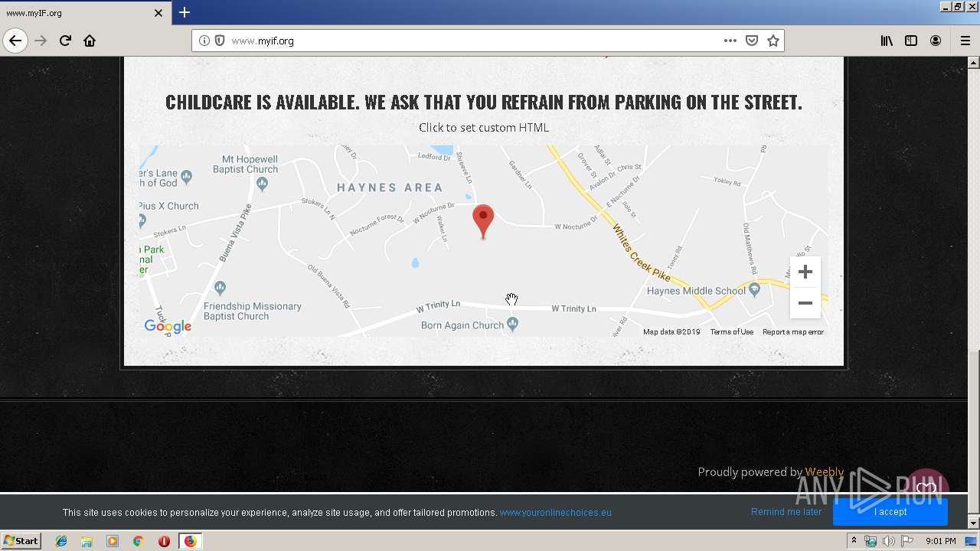Open map Terms of Use
This screenshot has width=980, height=551.
731,332
